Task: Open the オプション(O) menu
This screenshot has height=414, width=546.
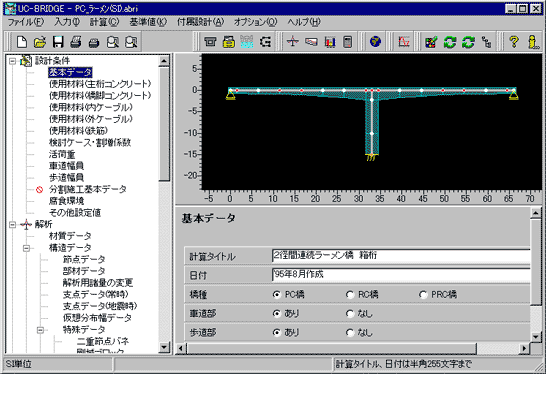Action: point(255,22)
